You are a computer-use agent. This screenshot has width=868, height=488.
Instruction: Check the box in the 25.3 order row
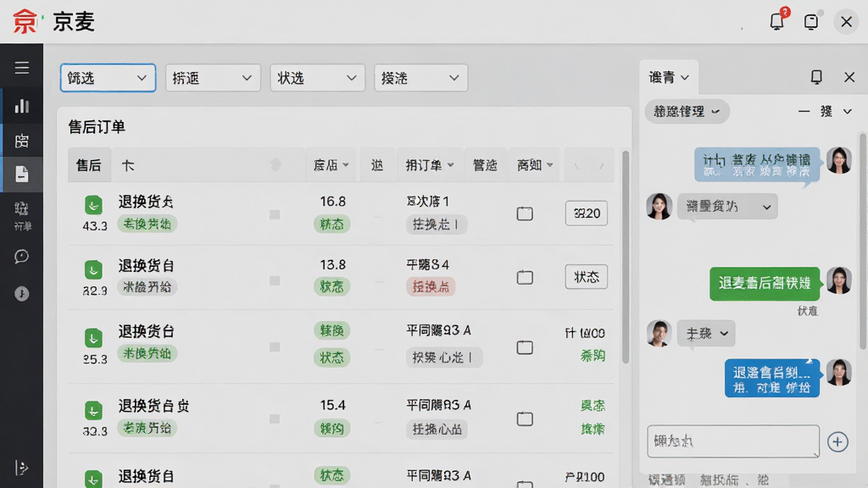[525, 347]
